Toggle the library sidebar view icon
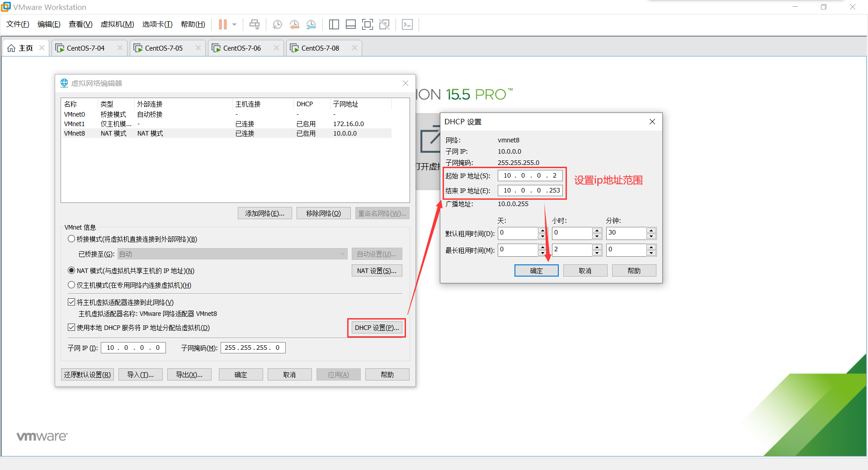Screen dimensions: 868x470 pos(334,24)
